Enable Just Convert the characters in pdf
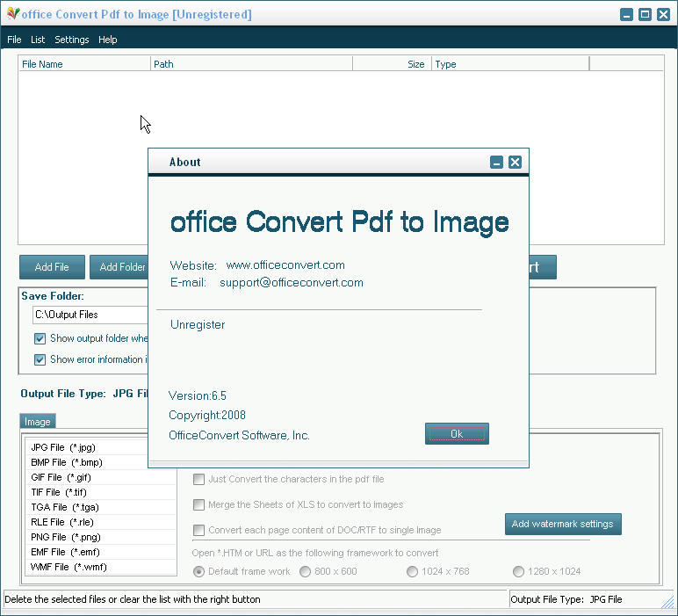This screenshot has width=678, height=616. point(198,479)
